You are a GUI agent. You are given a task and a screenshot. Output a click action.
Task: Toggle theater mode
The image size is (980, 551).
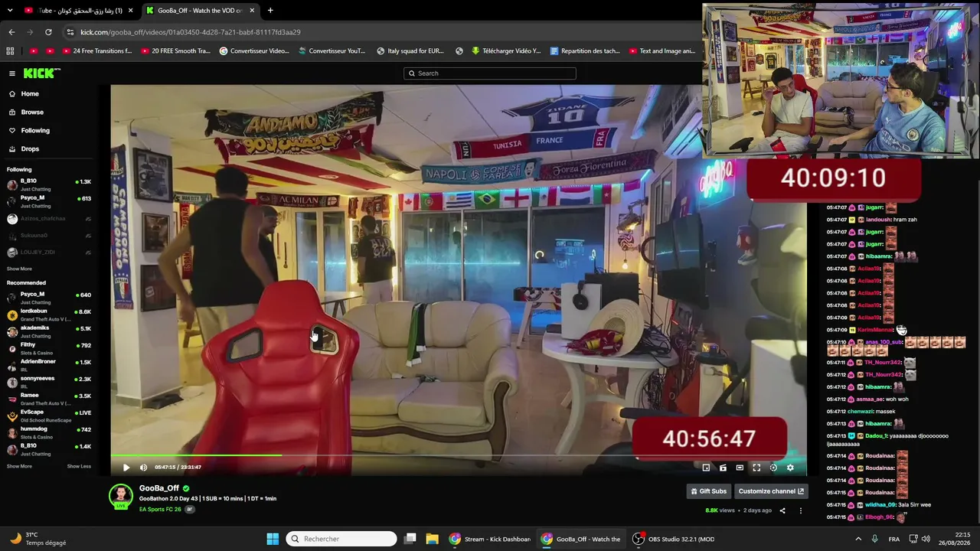[740, 468]
